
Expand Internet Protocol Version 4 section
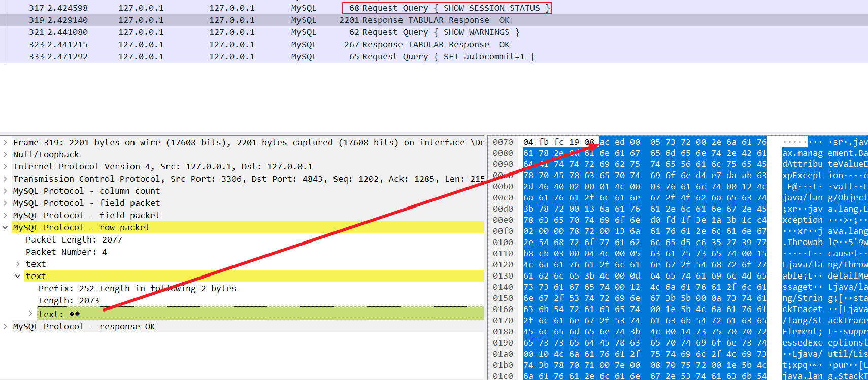(5, 167)
